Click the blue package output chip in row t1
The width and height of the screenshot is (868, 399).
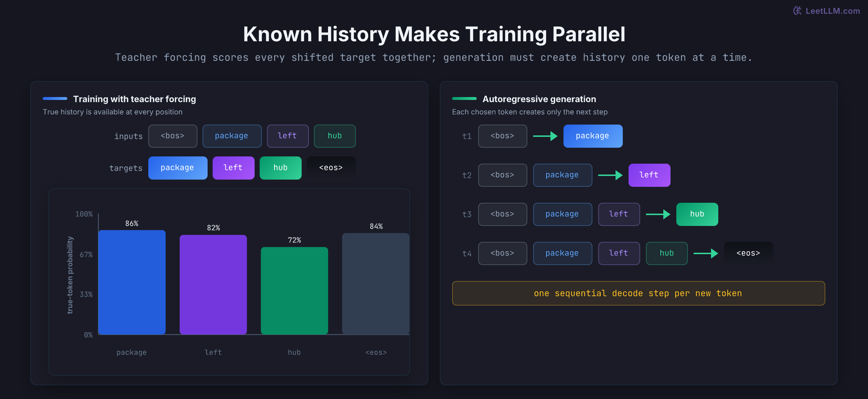(x=593, y=136)
